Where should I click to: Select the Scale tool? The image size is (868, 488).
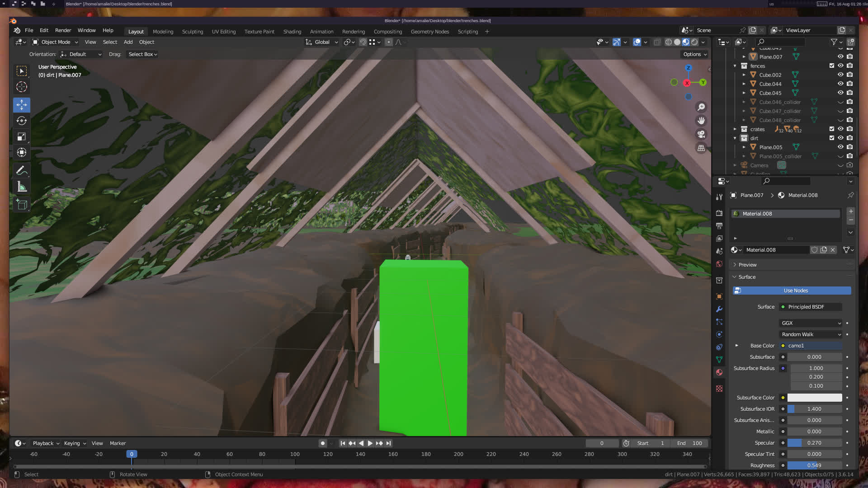click(21, 136)
